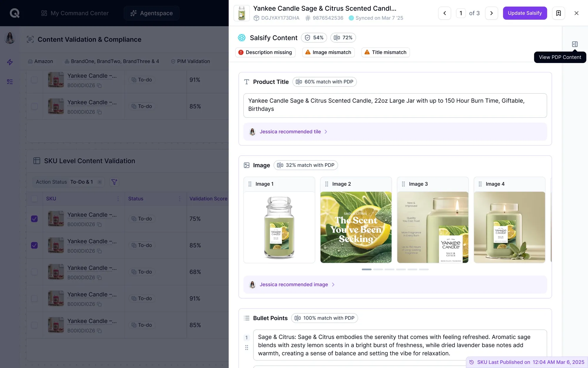
Task: Click the 100% match with PDP badge
Action: [x=325, y=318]
